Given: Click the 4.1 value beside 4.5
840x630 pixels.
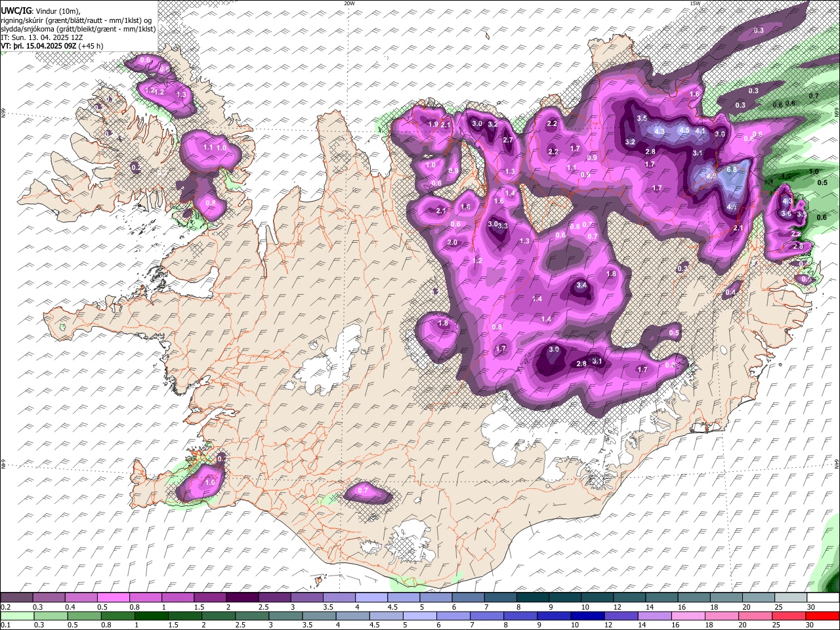Looking at the screenshot, I should (x=700, y=131).
